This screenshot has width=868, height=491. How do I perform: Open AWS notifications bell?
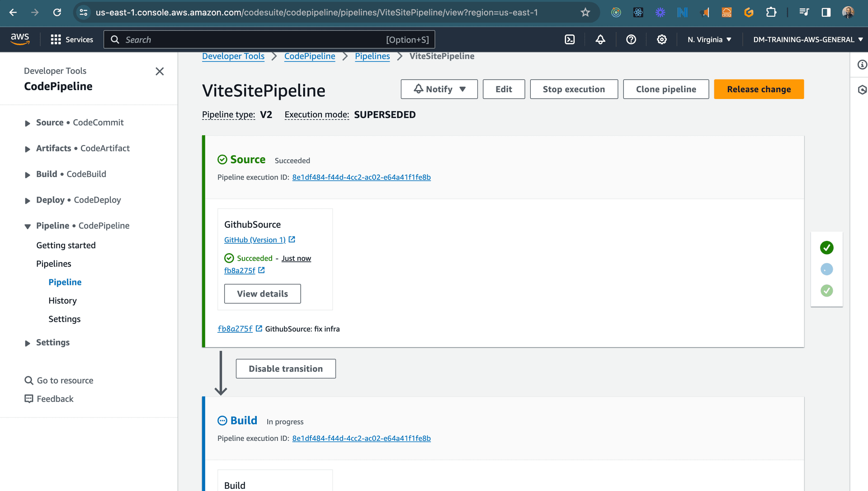tap(600, 39)
